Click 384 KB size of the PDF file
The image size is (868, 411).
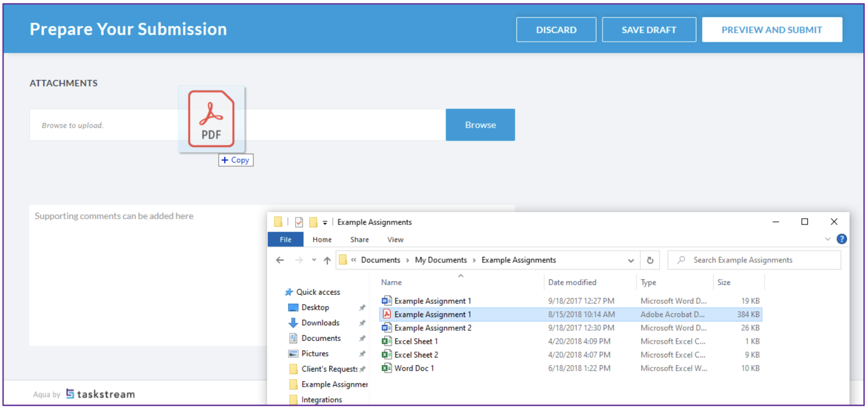748,315
